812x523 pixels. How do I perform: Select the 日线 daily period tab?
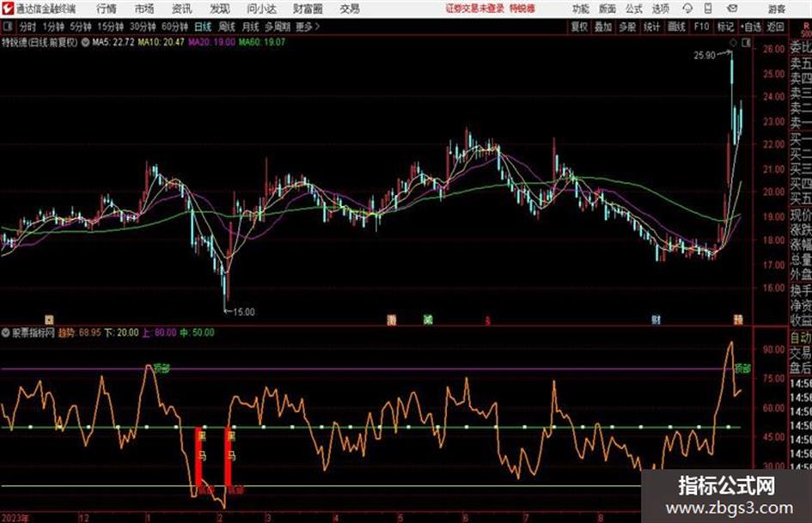click(203, 27)
